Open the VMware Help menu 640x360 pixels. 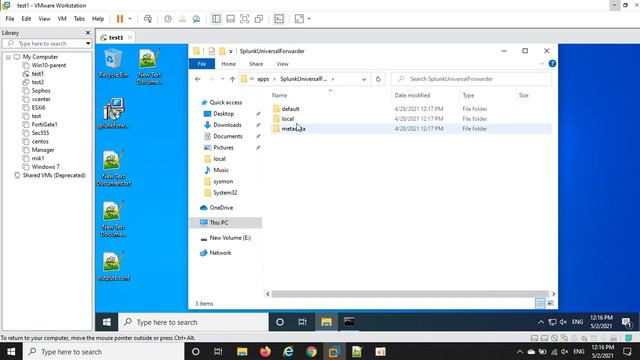(98, 19)
